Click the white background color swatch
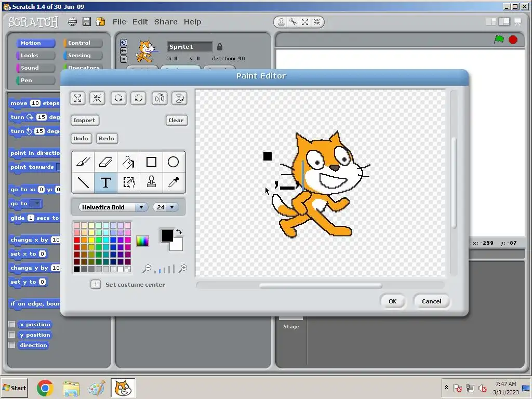This screenshot has height=399, width=532. [x=178, y=246]
